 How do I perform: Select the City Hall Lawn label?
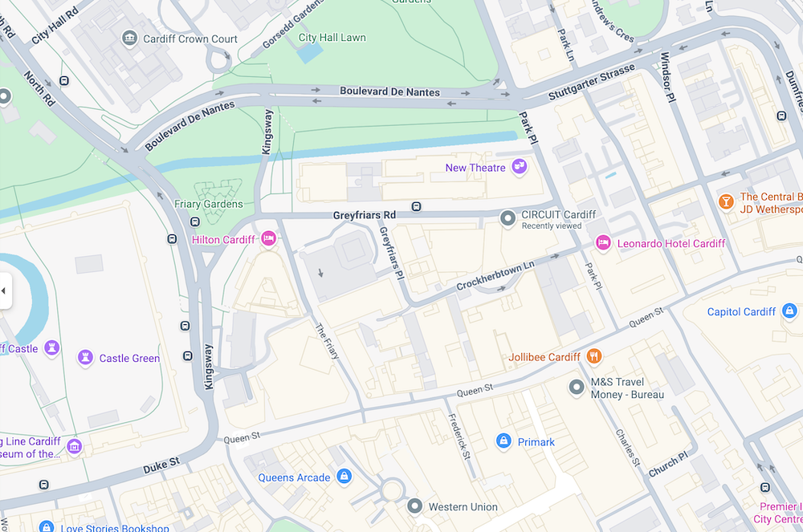pos(332,38)
